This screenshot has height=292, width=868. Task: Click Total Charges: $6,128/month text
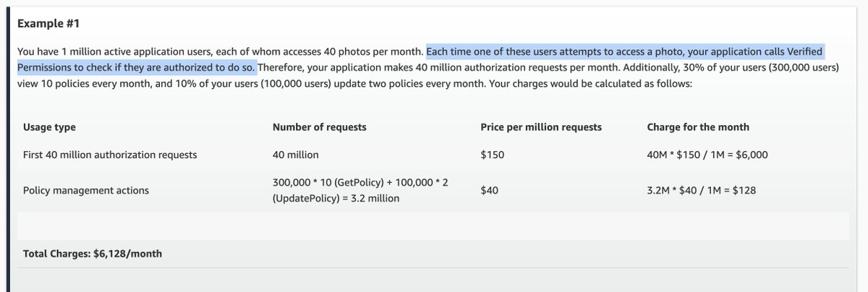click(93, 254)
